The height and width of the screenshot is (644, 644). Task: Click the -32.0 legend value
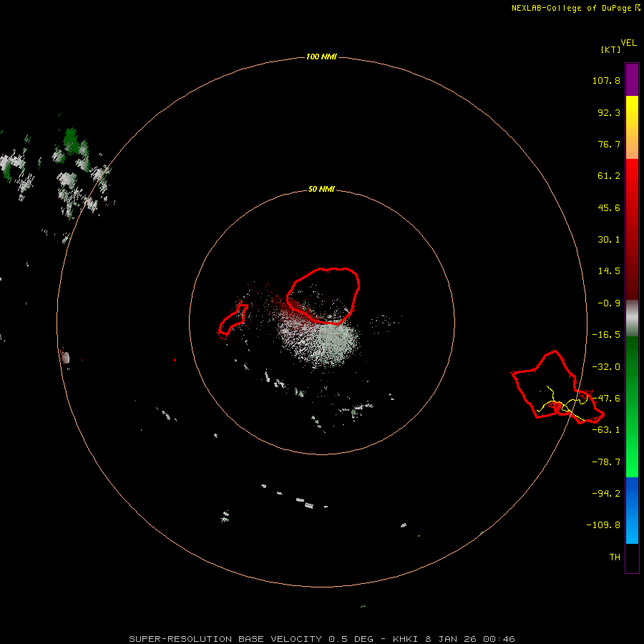coord(606,367)
